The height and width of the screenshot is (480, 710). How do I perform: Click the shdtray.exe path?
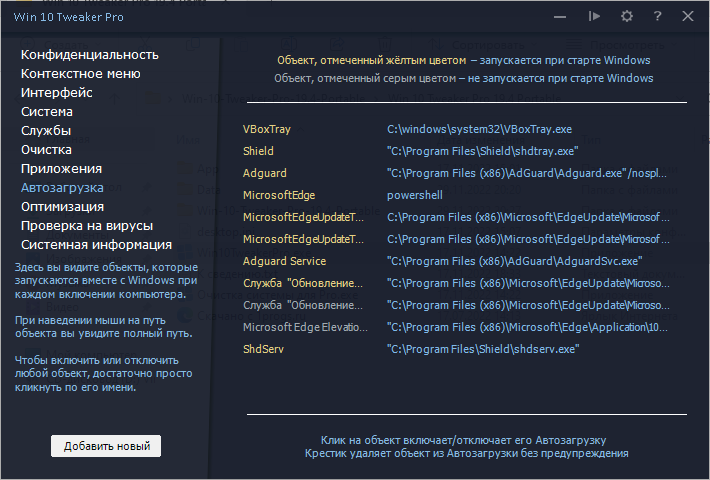483,151
